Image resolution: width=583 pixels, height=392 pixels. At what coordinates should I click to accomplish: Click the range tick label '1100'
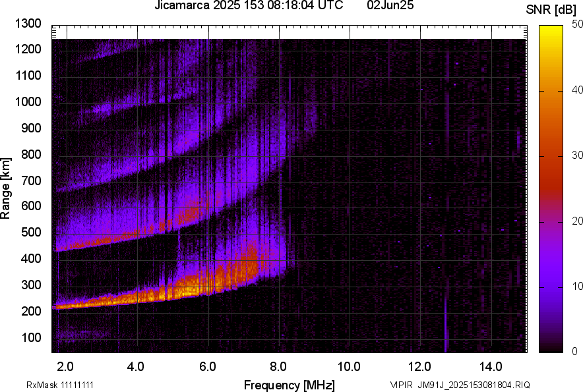point(28,75)
